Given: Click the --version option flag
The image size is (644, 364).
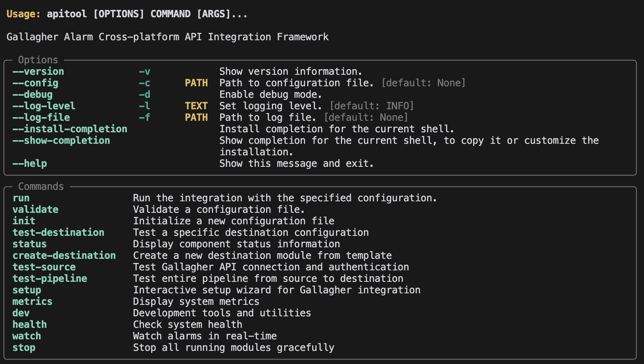Looking at the screenshot, I should [38, 71].
